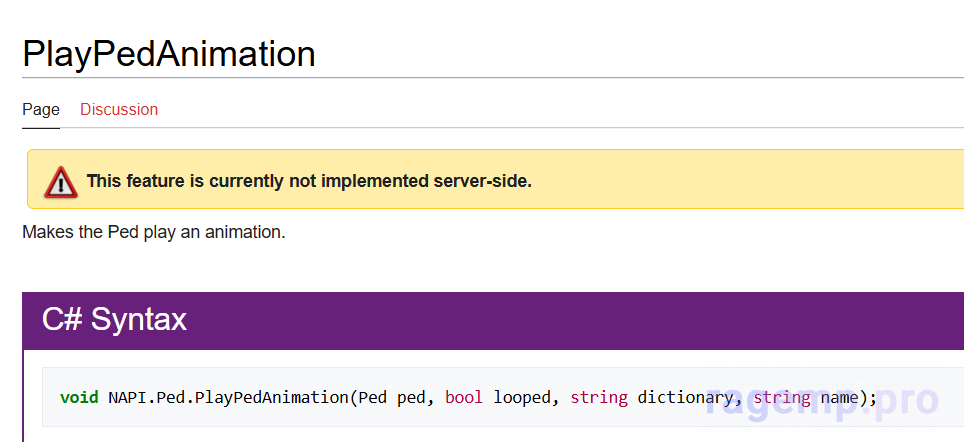Click the 'looped' parameter name

pos(522,398)
